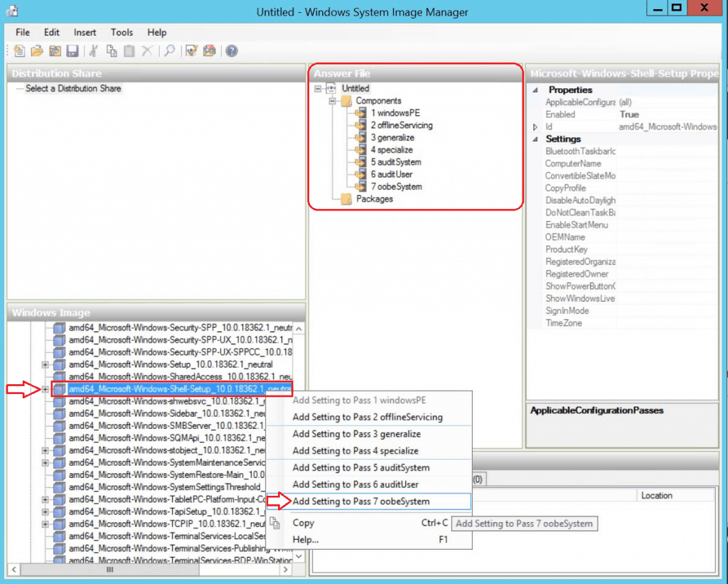Image resolution: width=728 pixels, height=584 pixels.
Task: Click the Untitled answer file document icon
Action: pyautogui.click(x=331, y=88)
